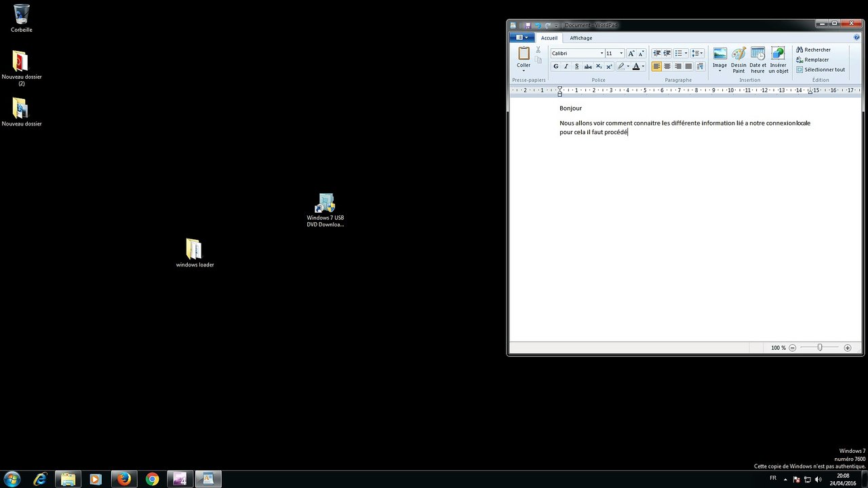Insert Date et heure
The width and height of the screenshot is (868, 488).
click(757, 60)
